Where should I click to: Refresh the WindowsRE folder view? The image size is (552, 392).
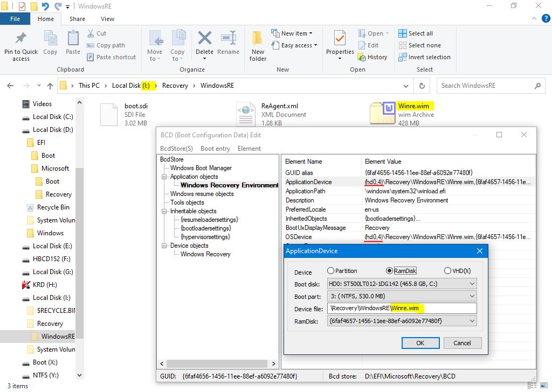422,86
